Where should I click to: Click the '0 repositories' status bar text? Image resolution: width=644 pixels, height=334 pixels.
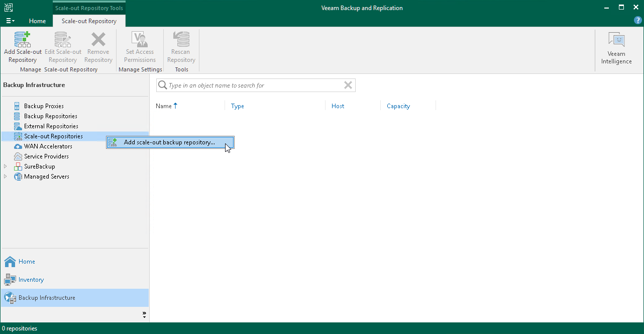click(20, 328)
